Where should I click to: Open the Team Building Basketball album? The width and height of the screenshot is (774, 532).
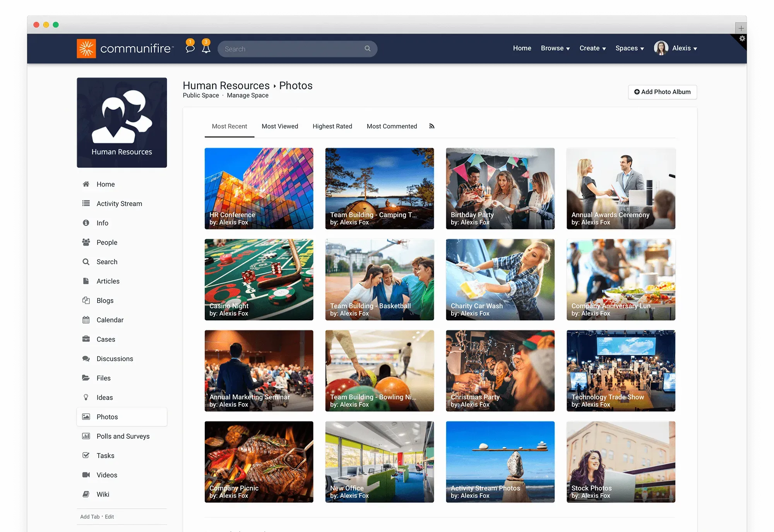pyautogui.click(x=380, y=280)
